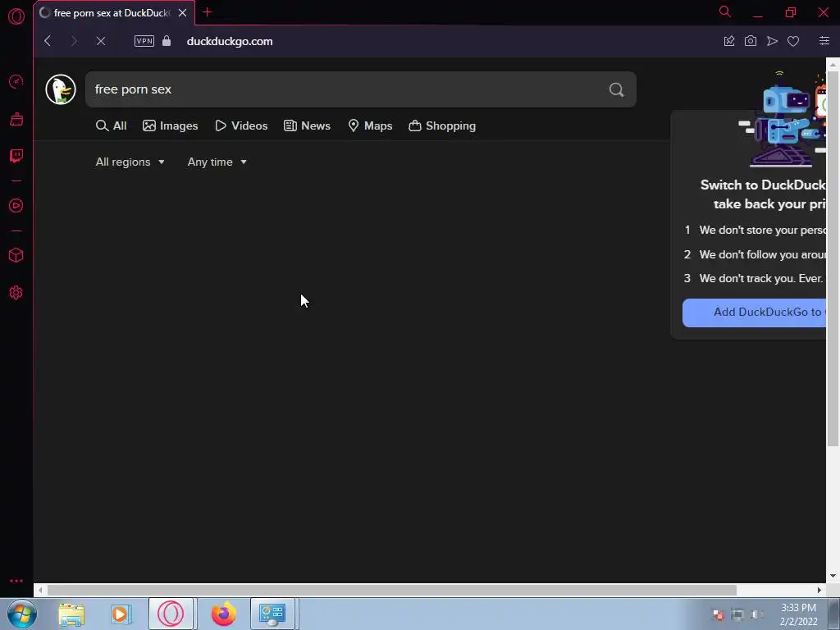Click the taskbar clock showing 3:33 PM
This screenshot has height=630, width=840.
(798, 614)
